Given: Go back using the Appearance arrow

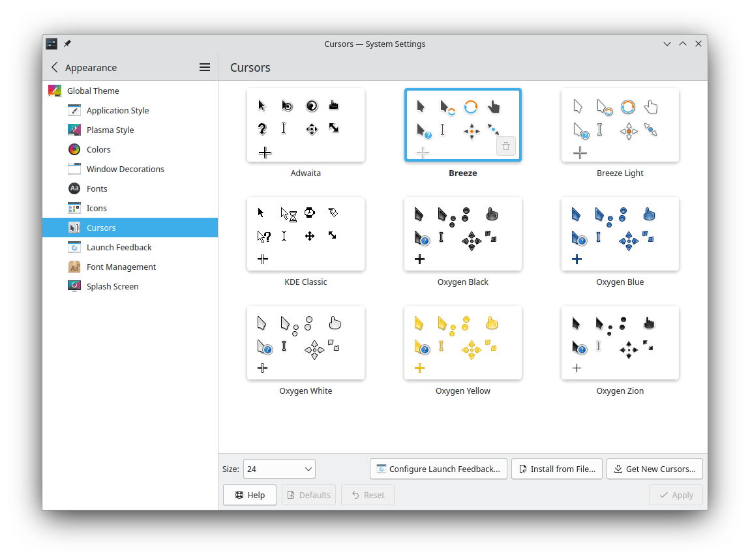Looking at the screenshot, I should 55,67.
